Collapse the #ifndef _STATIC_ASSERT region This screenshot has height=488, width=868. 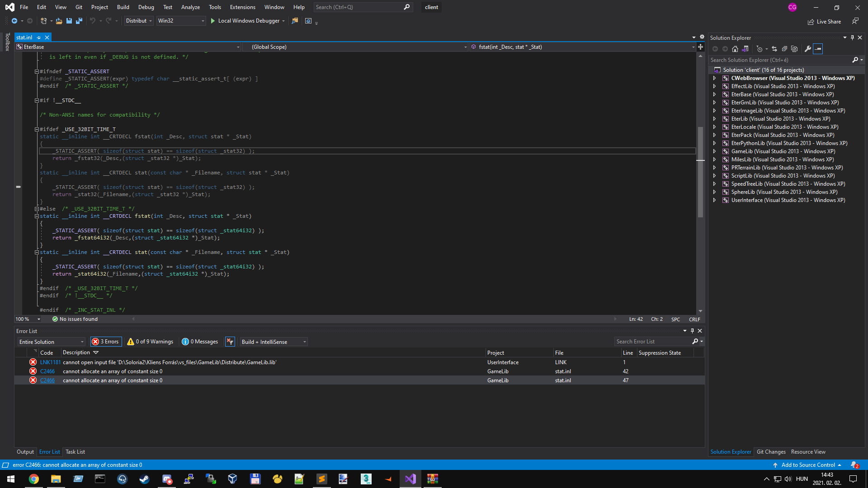(37, 71)
